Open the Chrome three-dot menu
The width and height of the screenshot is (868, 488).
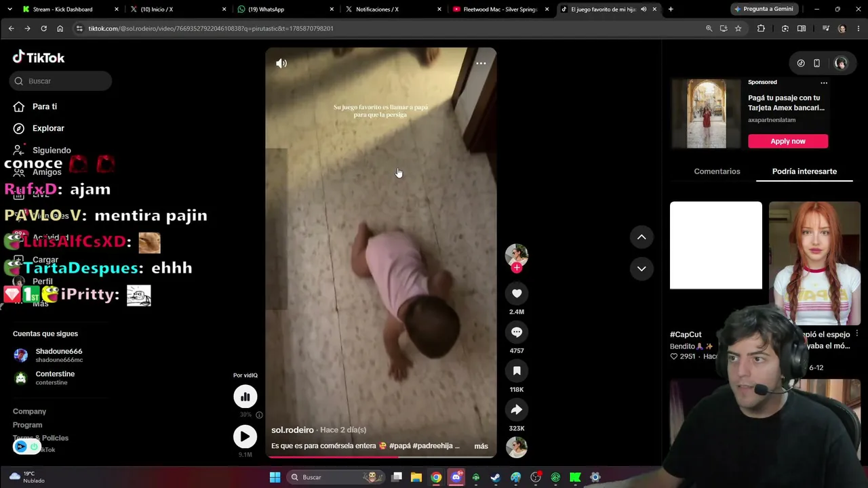tap(858, 28)
